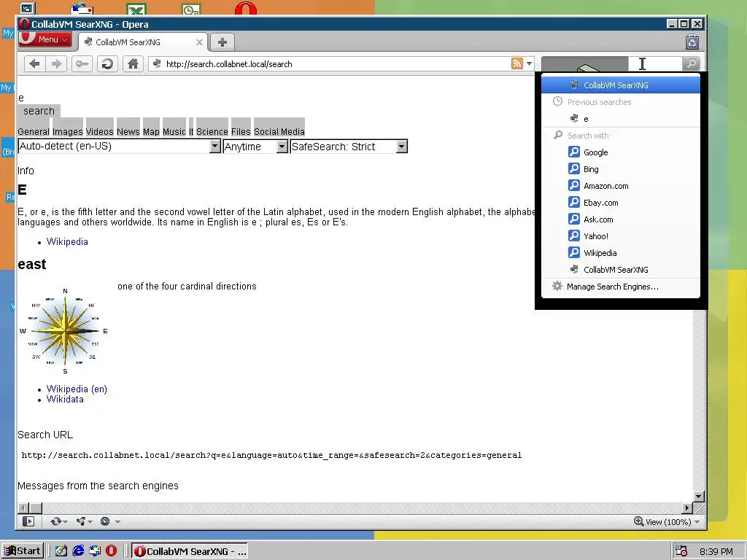747x560 pixels.
Task: Open Manage Search Engines…
Action: coord(621,286)
